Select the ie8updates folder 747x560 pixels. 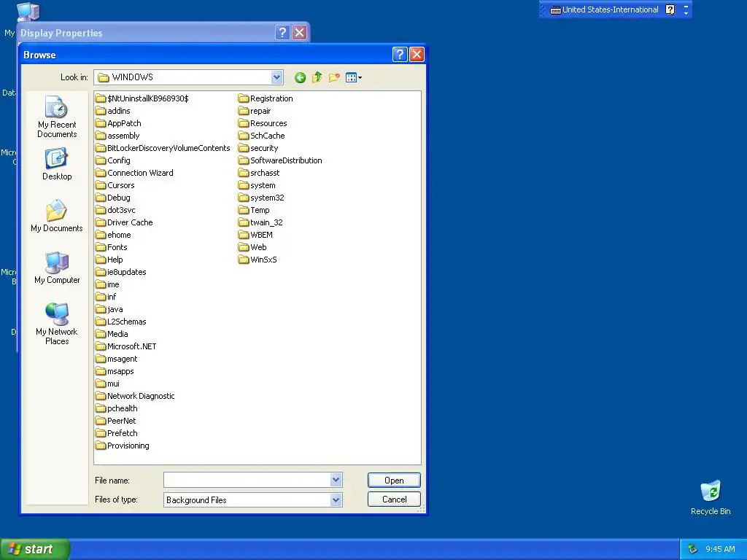click(121, 272)
